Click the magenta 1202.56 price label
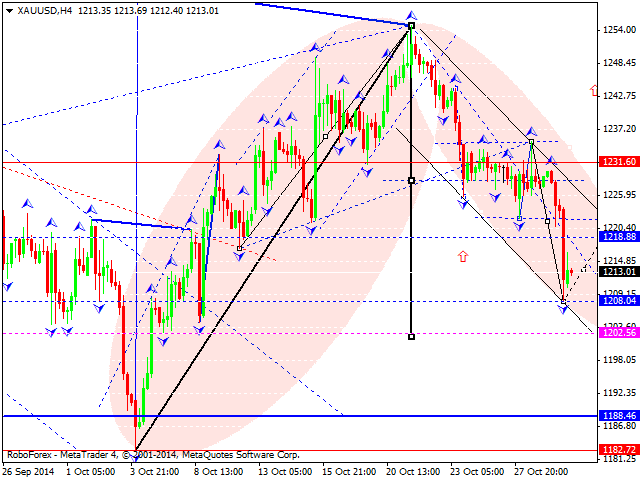The height and width of the screenshot is (480, 640). click(x=619, y=333)
